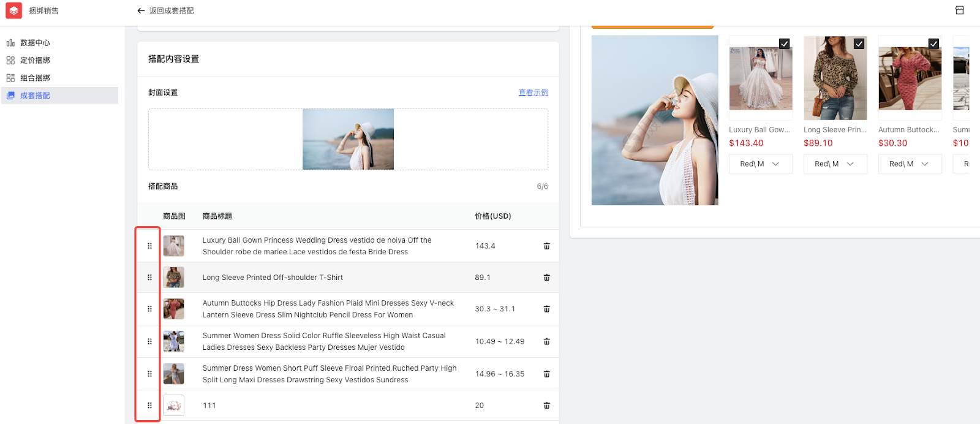Click the price 20 in the table
Viewport: 980px width, 424px height.
(x=480, y=406)
